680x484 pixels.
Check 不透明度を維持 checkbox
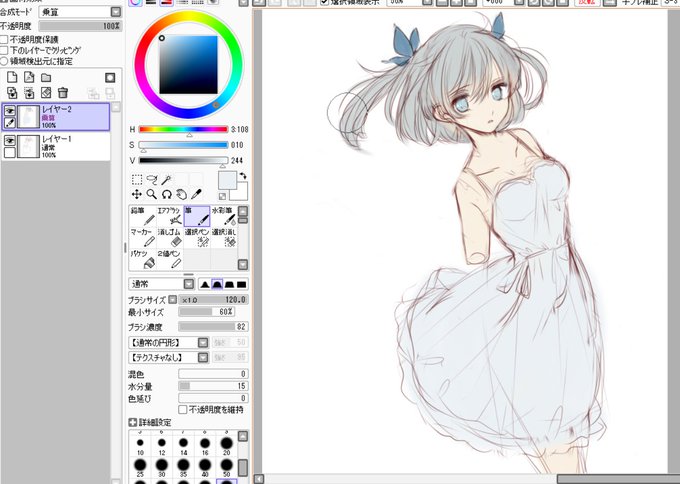pyautogui.click(x=183, y=409)
